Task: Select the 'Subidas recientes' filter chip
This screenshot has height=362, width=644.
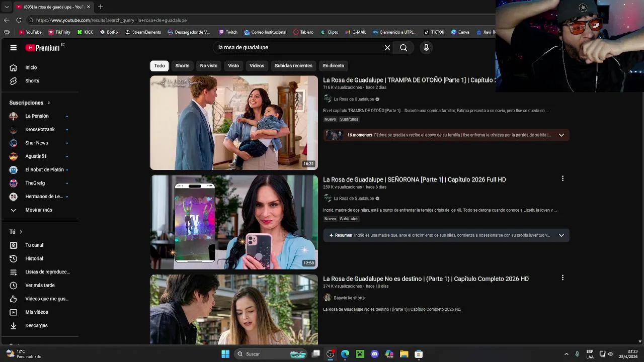Action: (293, 66)
